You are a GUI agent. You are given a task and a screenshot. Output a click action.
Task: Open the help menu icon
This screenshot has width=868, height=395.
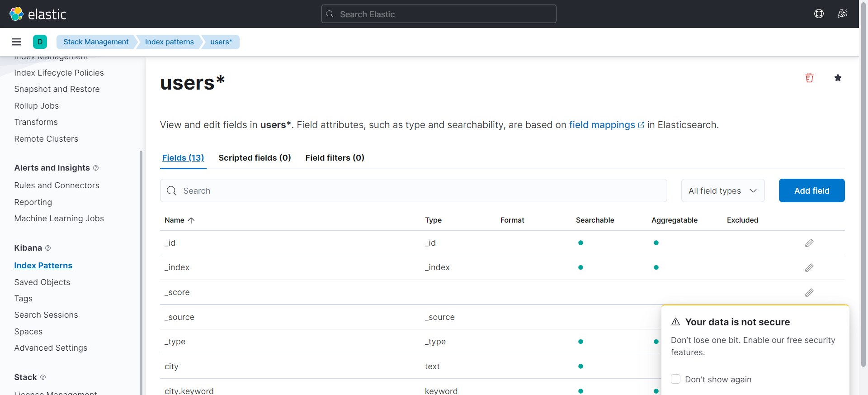(819, 14)
